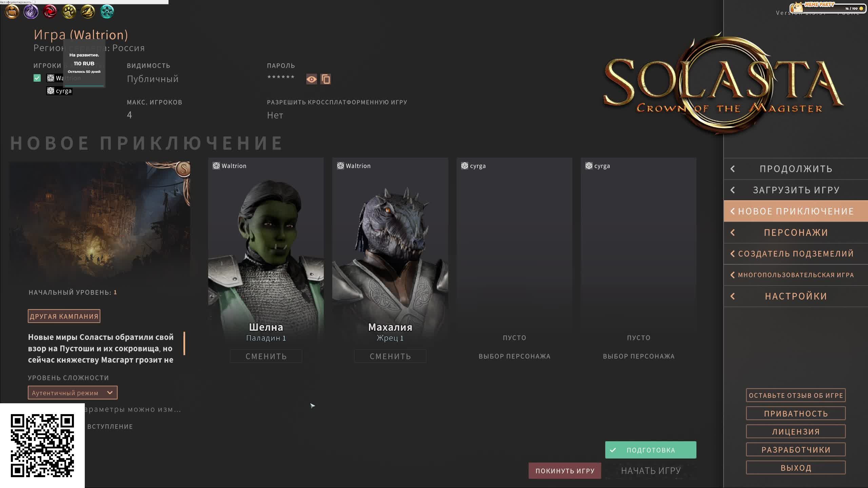This screenshot has height=488, width=868.
Task: Click the S campaign emblem badge
Action: tap(184, 168)
